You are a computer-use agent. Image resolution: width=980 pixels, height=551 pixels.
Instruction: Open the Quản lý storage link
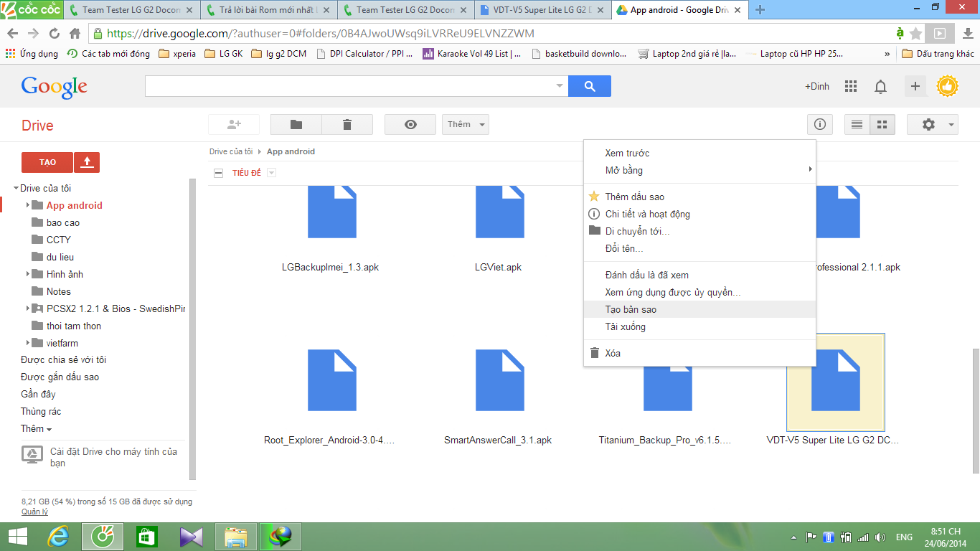(34, 512)
